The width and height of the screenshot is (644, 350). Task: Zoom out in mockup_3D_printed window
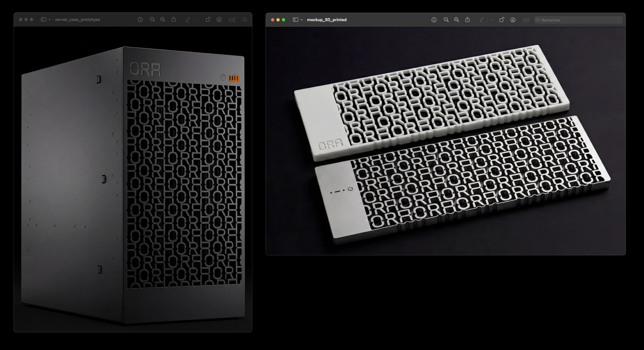446,20
